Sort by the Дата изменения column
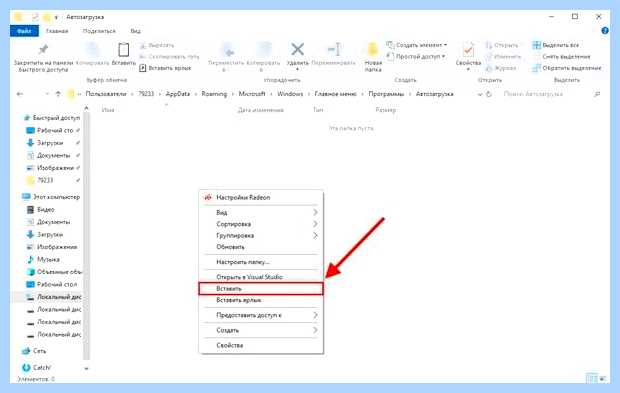Screen dimensions: 620x393 point(261,110)
